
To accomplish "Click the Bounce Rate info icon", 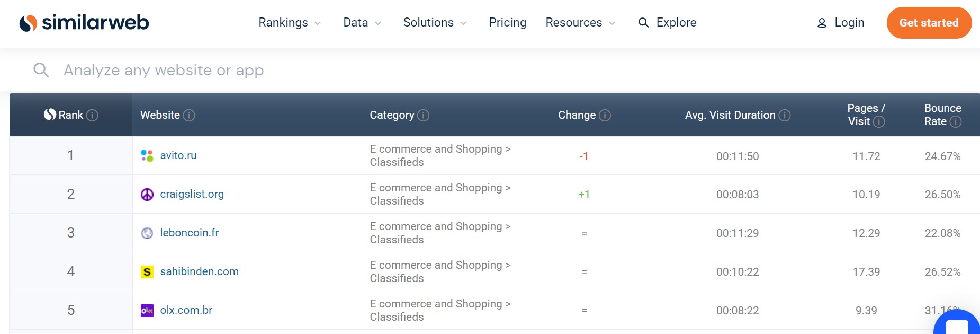I will [x=956, y=122].
